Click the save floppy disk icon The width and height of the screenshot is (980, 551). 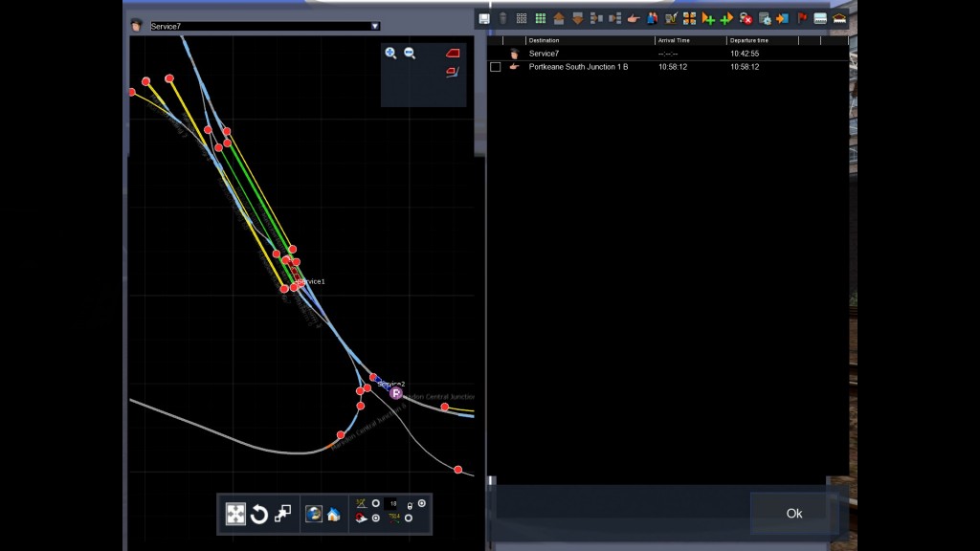tap(484, 18)
